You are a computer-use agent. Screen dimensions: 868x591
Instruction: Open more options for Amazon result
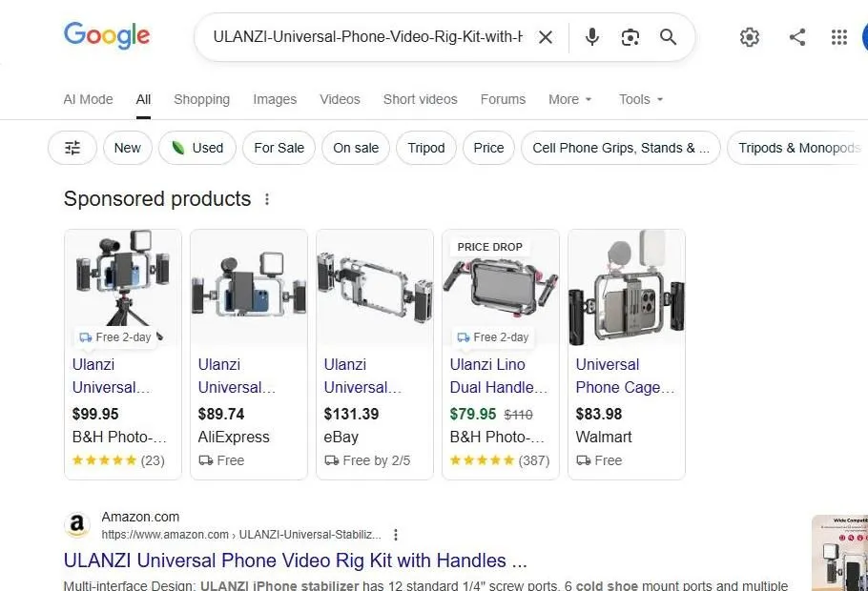point(395,535)
